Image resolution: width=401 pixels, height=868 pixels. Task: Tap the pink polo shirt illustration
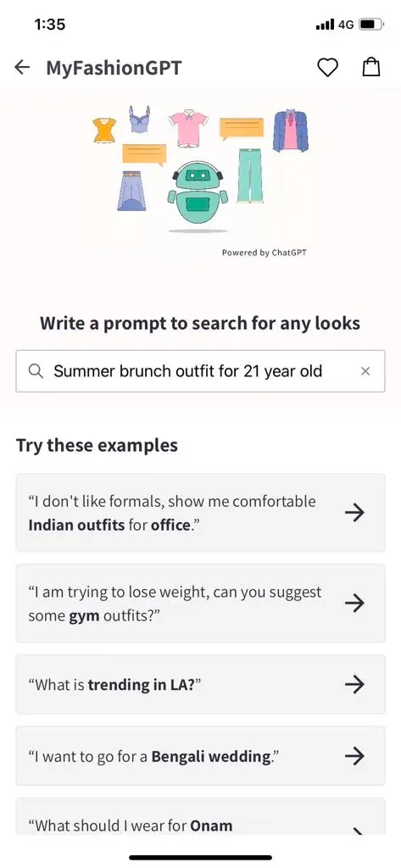pyautogui.click(x=189, y=129)
